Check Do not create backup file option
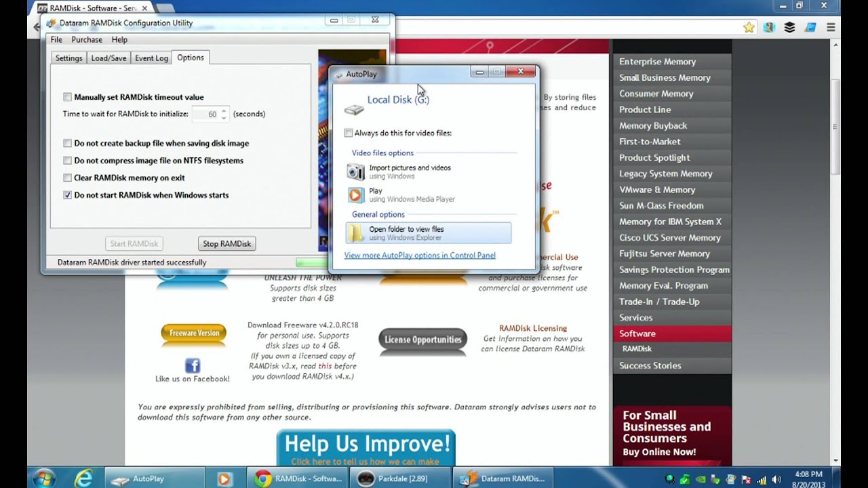 coord(67,143)
